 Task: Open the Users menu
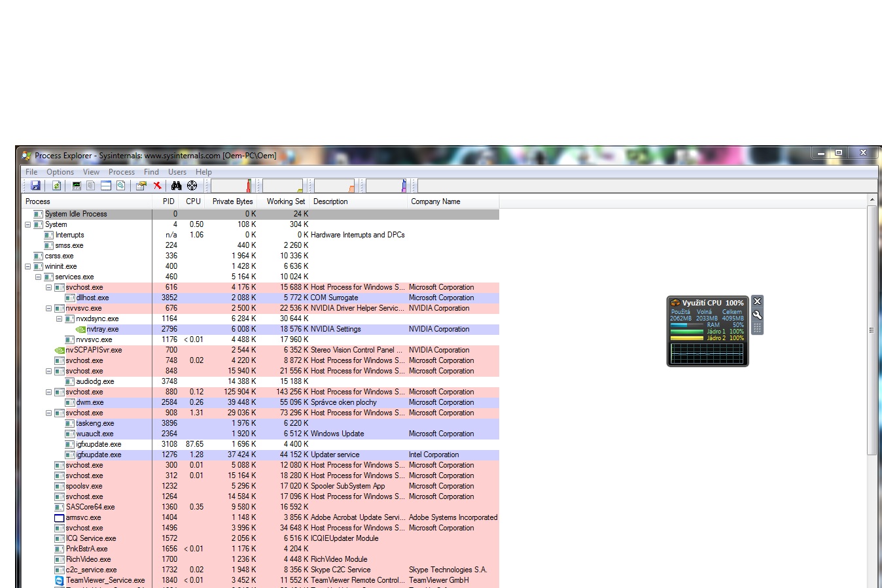coord(177,172)
